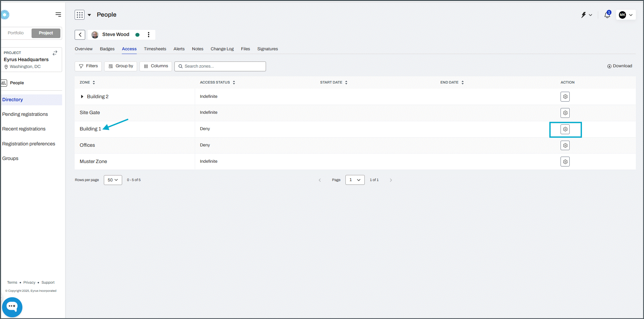Open Recent registrations in sidebar

coord(24,129)
